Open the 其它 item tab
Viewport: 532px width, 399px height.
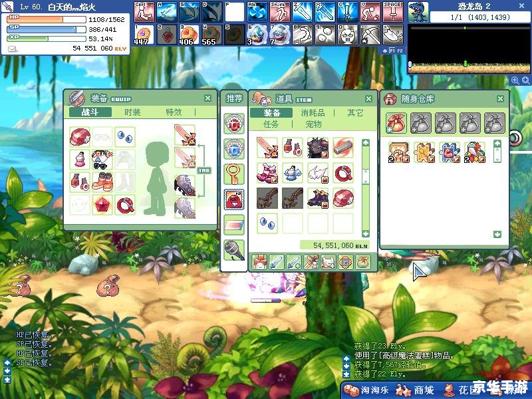pyautogui.click(x=355, y=112)
